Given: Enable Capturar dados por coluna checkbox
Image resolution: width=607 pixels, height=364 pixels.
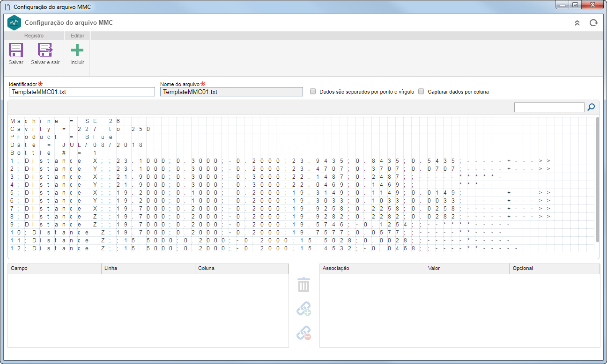Looking at the screenshot, I should coord(421,92).
